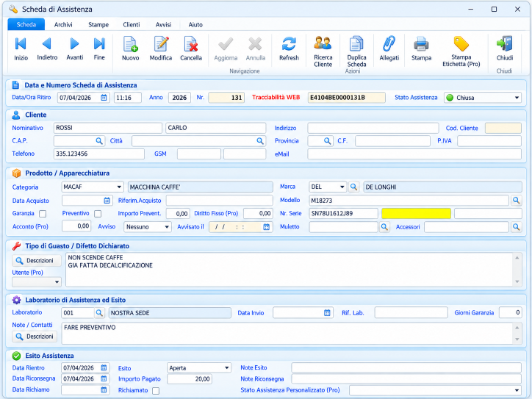Click the Telefono 335.123456 field
This screenshot has height=399, width=532.
[x=99, y=154]
